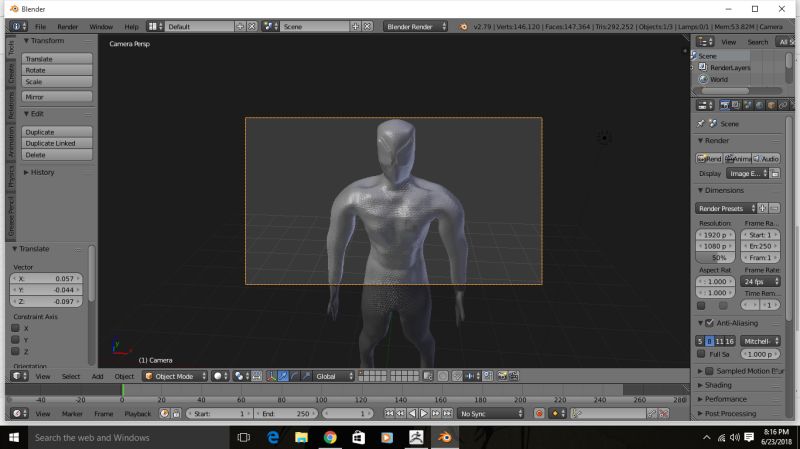Open the Help menu
The image size is (800, 449).
click(x=131, y=27)
